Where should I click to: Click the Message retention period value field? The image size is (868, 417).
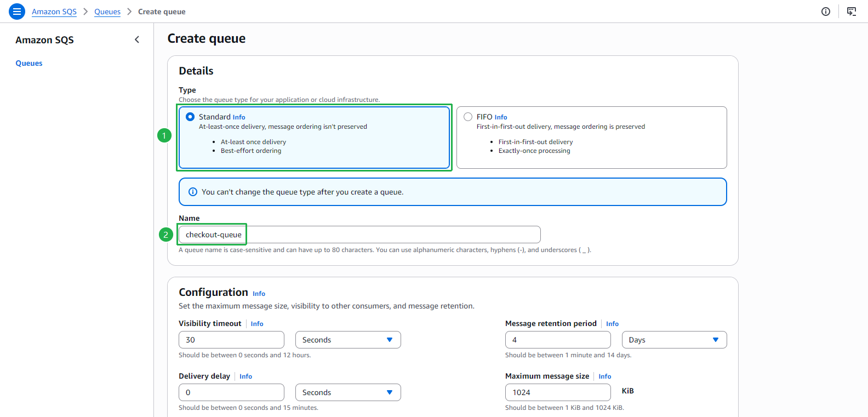558,340
